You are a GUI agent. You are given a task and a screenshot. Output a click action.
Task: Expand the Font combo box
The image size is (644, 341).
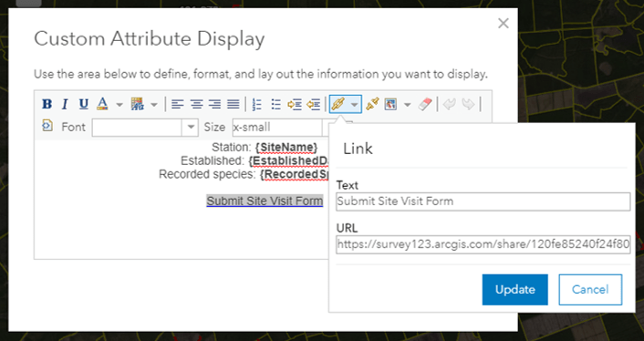coord(191,128)
